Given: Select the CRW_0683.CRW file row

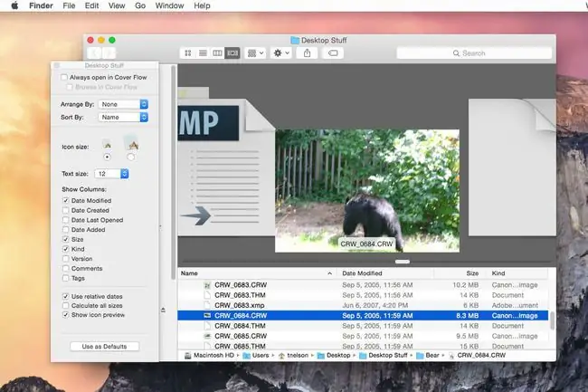Looking at the screenshot, I should tap(363, 285).
